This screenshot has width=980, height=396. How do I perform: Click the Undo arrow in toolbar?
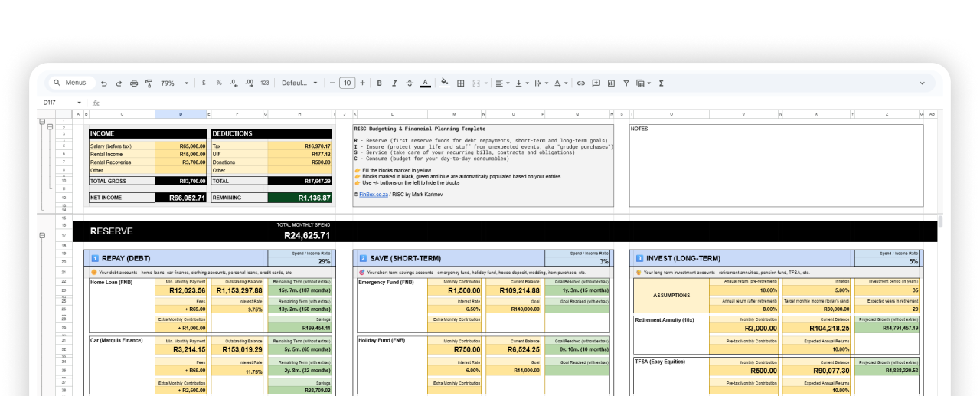[x=105, y=83]
